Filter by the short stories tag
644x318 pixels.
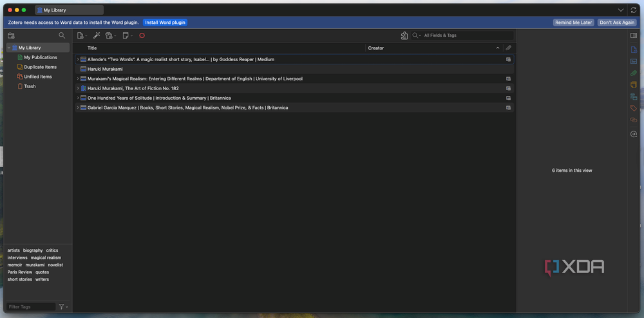pos(20,279)
